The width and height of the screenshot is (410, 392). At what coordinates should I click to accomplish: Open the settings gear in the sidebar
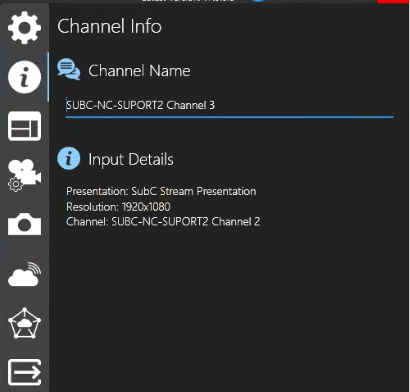pos(24,27)
